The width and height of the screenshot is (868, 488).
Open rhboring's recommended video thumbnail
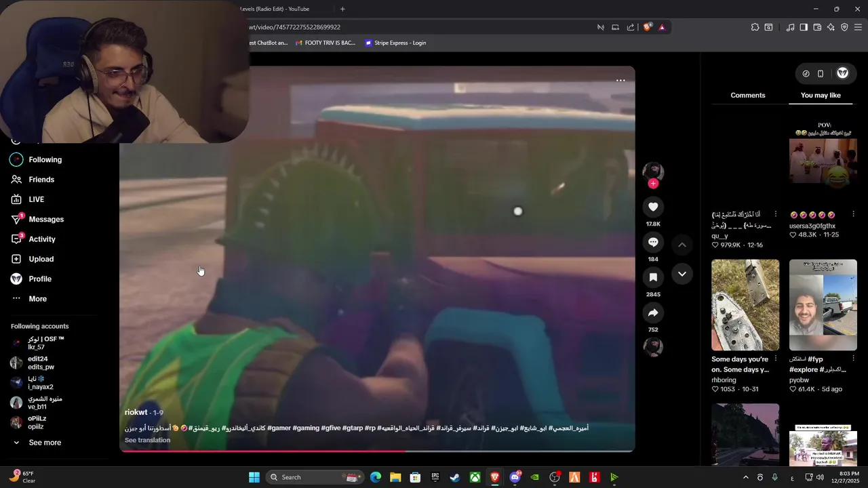click(x=745, y=305)
